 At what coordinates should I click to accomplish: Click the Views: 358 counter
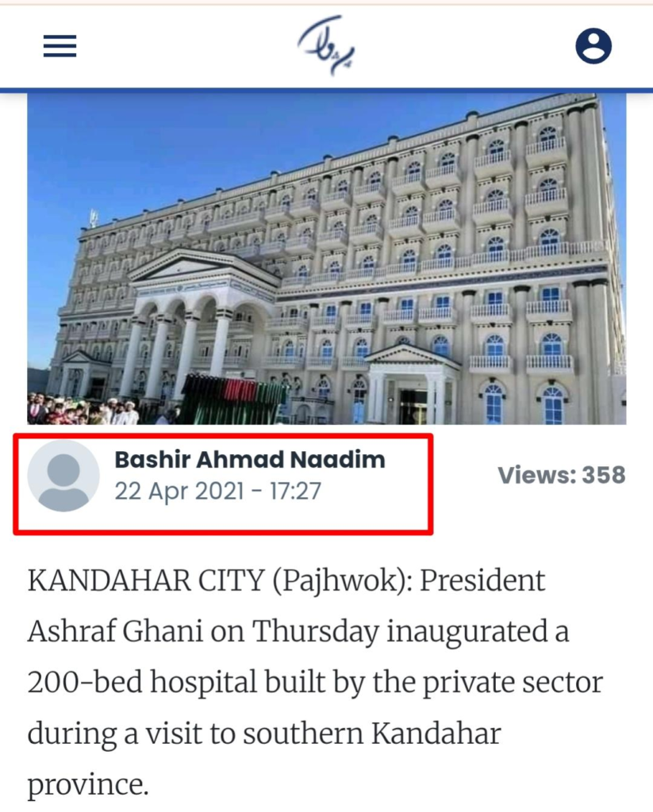562,475
